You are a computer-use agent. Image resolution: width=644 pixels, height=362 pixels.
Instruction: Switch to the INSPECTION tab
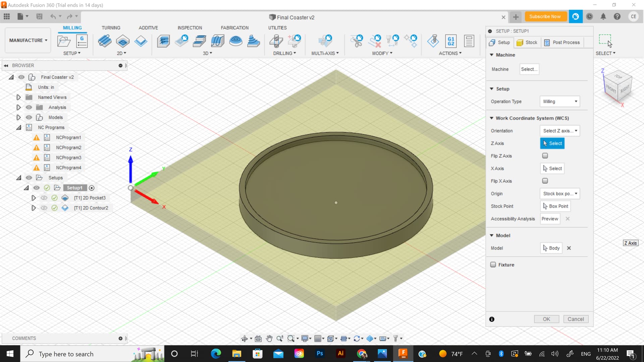point(190,28)
